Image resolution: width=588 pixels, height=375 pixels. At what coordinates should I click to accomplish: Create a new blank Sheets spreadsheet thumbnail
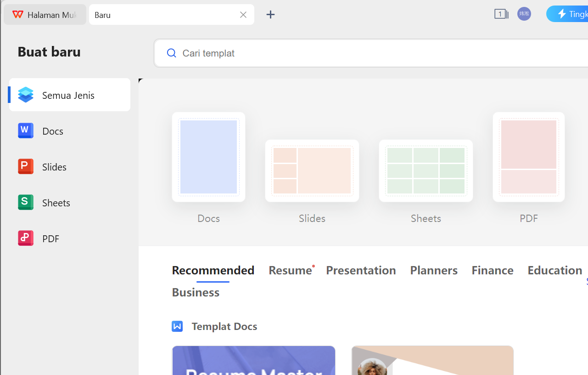pyautogui.click(x=426, y=170)
